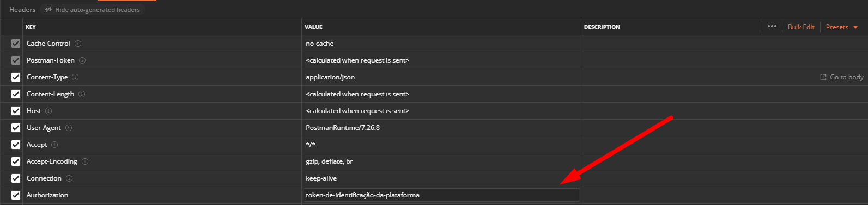Toggle the User-Agent header checkbox
The image size is (868, 205).
16,128
